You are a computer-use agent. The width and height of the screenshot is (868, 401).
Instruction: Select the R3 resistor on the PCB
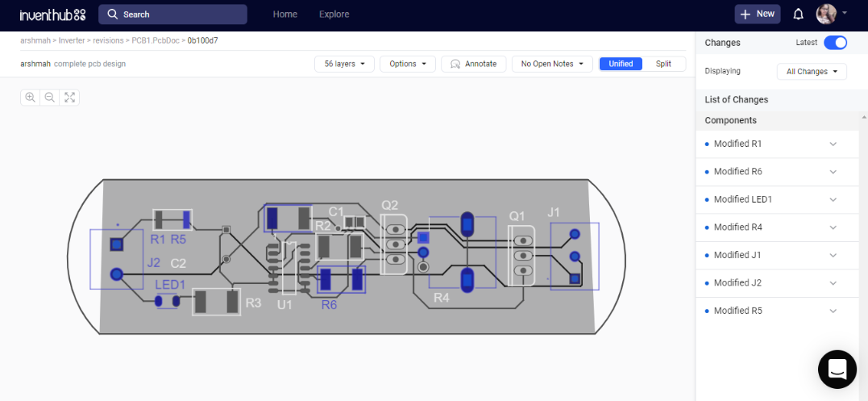tap(217, 303)
